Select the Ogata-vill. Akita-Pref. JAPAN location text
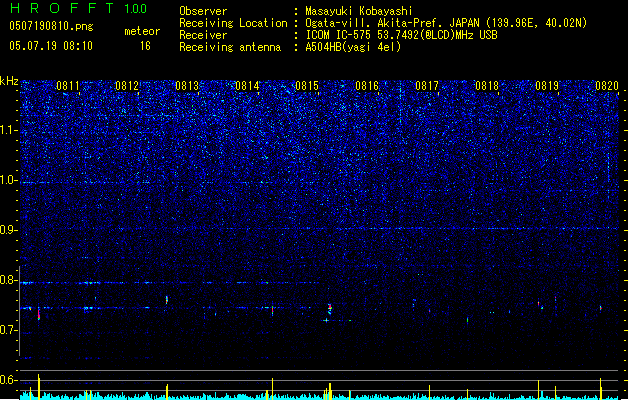The width and height of the screenshot is (629, 400). click(446, 23)
